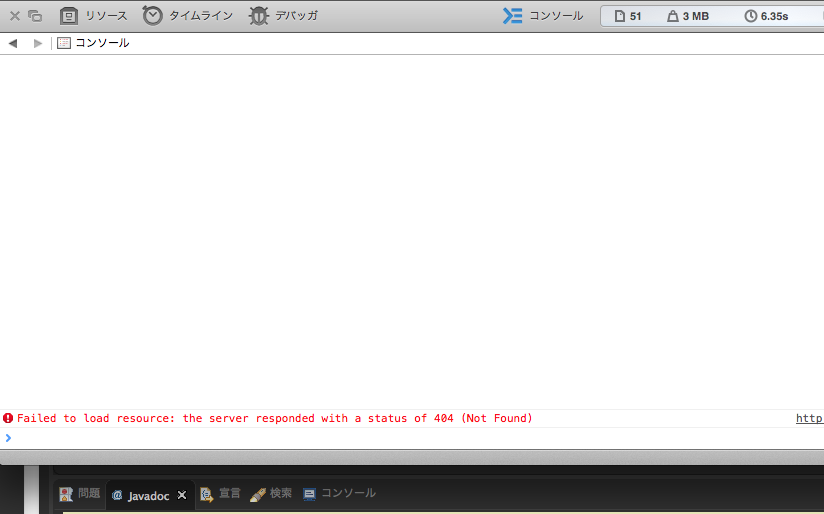Screen dimensions: 824x514
Task: Select コンソール breadcrumb label
Action: click(x=102, y=43)
